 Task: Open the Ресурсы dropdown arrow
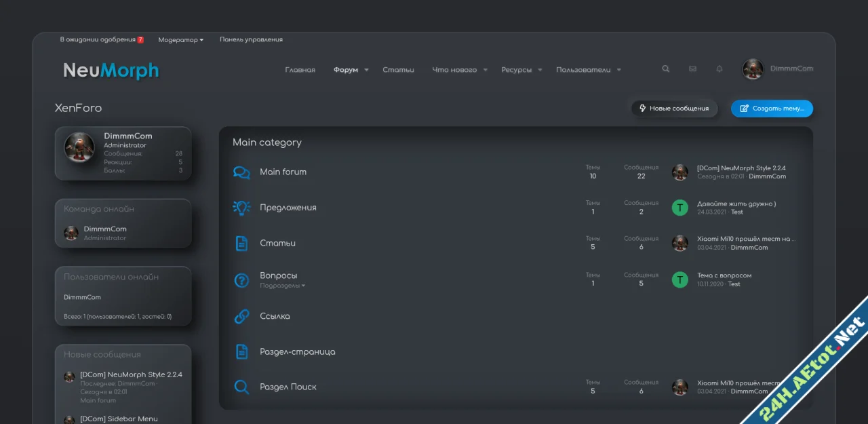point(540,70)
